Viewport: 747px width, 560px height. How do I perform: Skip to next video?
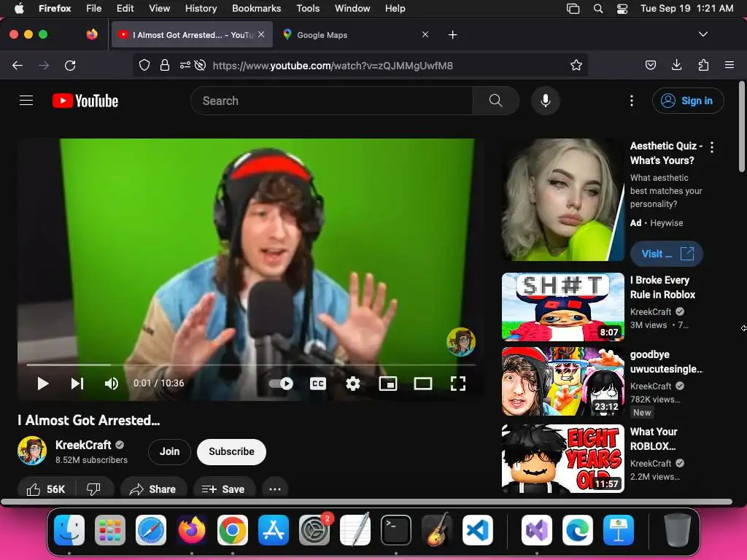pyautogui.click(x=77, y=384)
